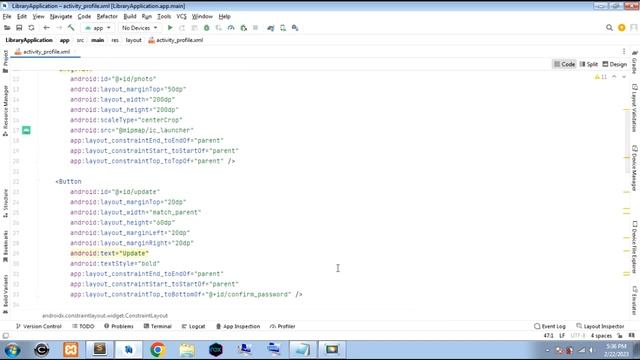
Task: Open the Layout Inspector panel
Action: pos(600,326)
